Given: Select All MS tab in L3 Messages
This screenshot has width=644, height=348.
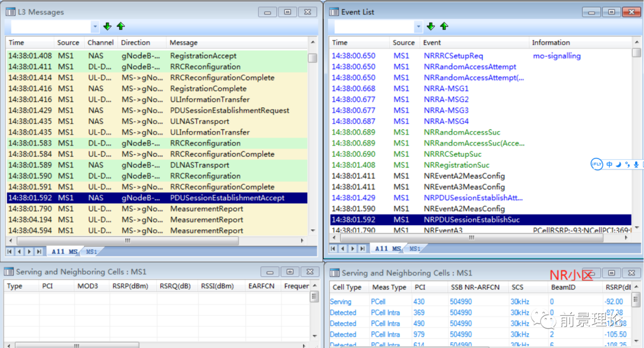Looking at the screenshot, I should 64,251.
